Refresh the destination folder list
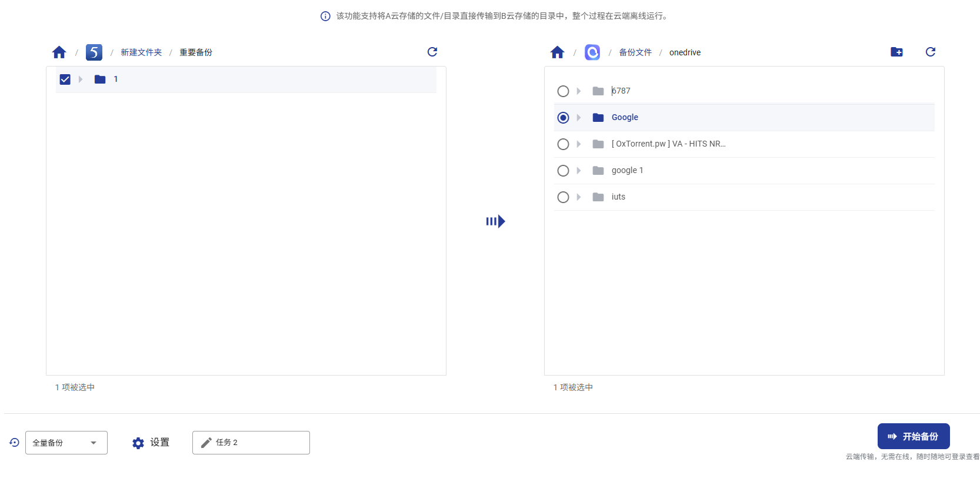The height and width of the screenshot is (478, 980). point(931,52)
